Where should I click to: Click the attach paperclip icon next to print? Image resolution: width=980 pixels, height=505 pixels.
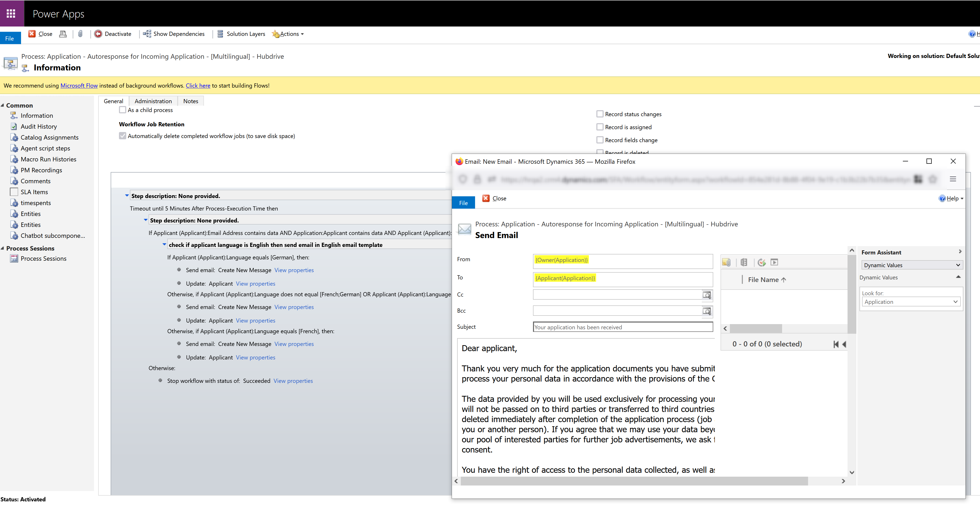point(80,34)
